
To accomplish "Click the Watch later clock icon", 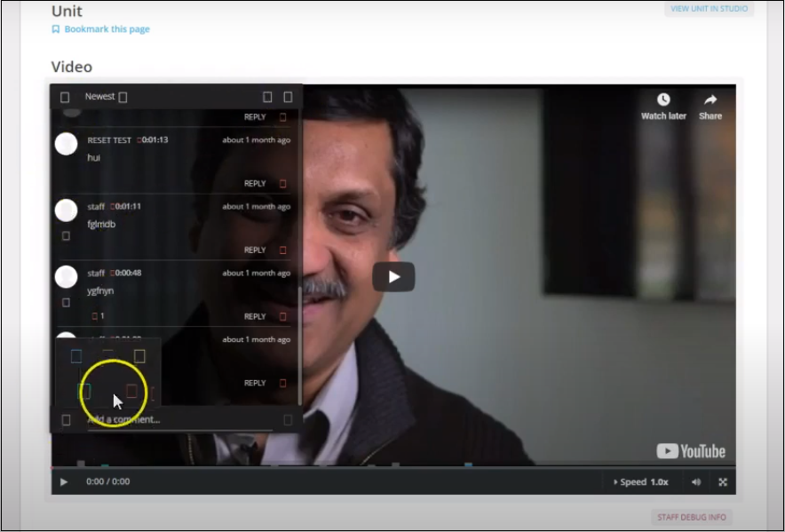I will click(663, 100).
